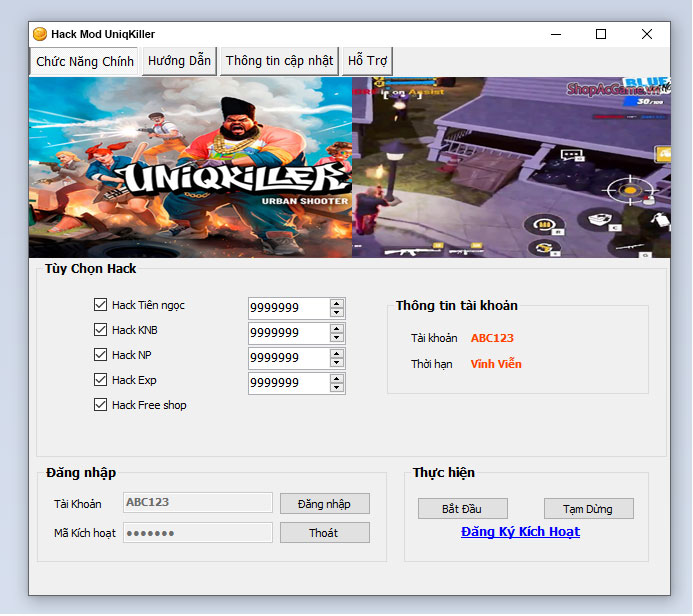This screenshot has height=616, width=693.
Task: Disable the Hack Exp checkbox
Action: point(100,380)
